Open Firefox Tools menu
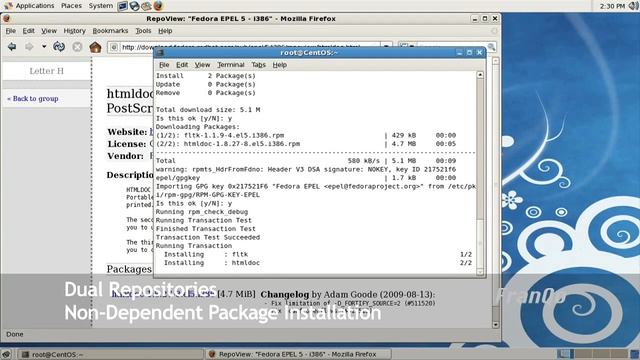This screenshot has width=640, height=360. [143, 31]
